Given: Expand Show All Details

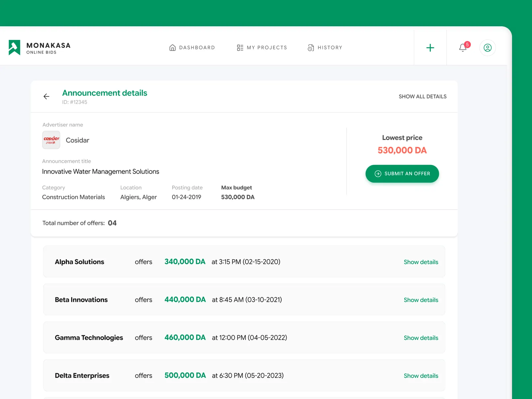Looking at the screenshot, I should 422,96.
